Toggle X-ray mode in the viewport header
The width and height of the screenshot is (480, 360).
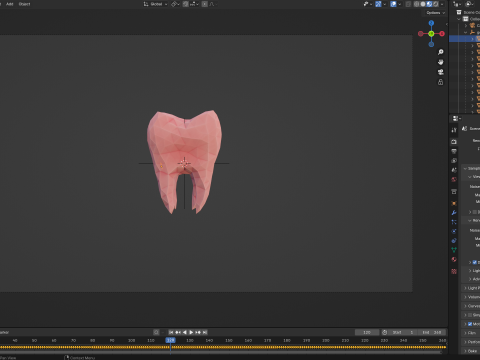(409, 4)
